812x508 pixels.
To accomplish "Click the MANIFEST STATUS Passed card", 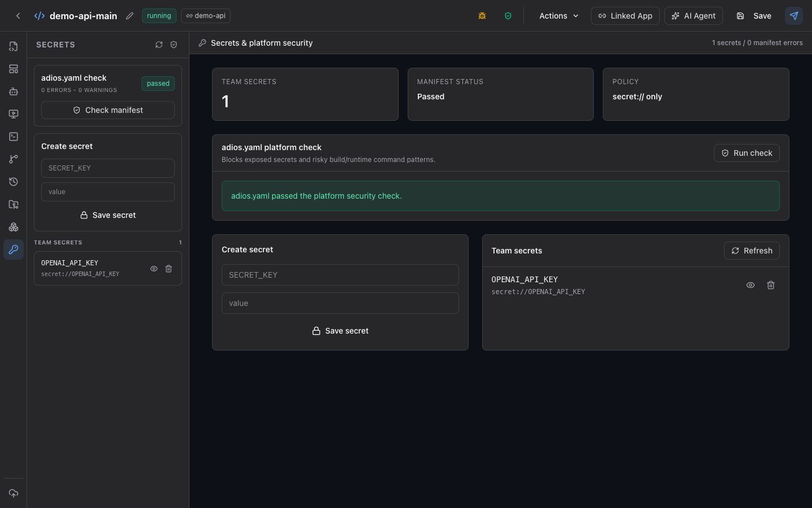I will (x=501, y=94).
